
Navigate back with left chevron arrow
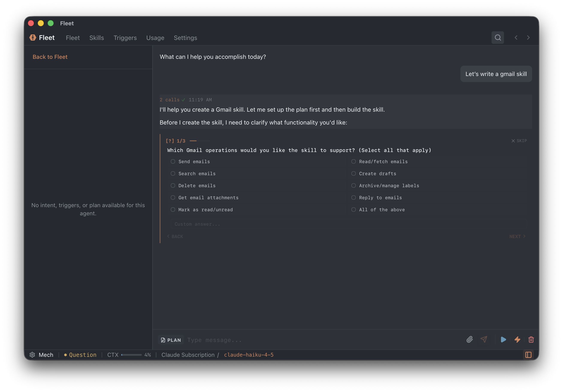point(516,38)
